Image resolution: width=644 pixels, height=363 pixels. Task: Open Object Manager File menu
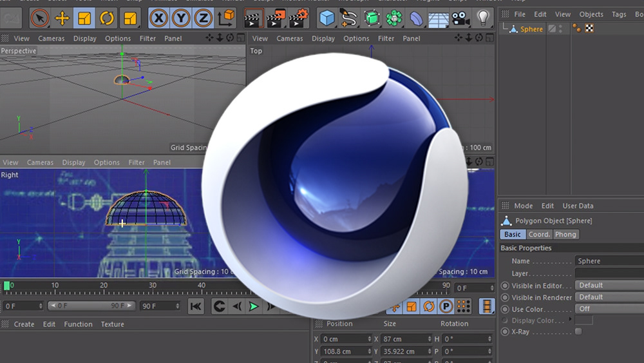tap(520, 14)
